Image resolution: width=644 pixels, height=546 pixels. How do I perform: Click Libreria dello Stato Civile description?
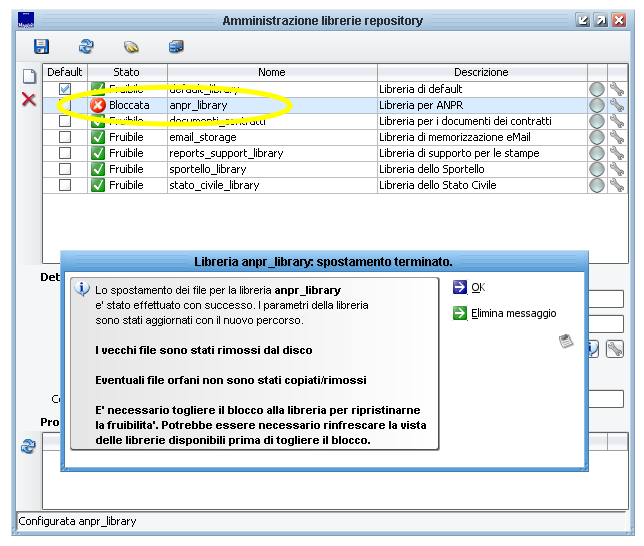click(438, 185)
